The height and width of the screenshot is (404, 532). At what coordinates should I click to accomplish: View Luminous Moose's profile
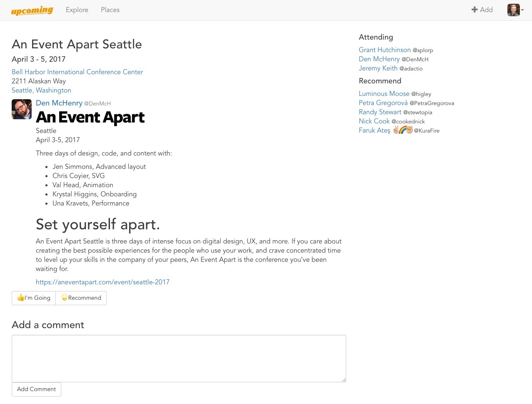coord(384,94)
